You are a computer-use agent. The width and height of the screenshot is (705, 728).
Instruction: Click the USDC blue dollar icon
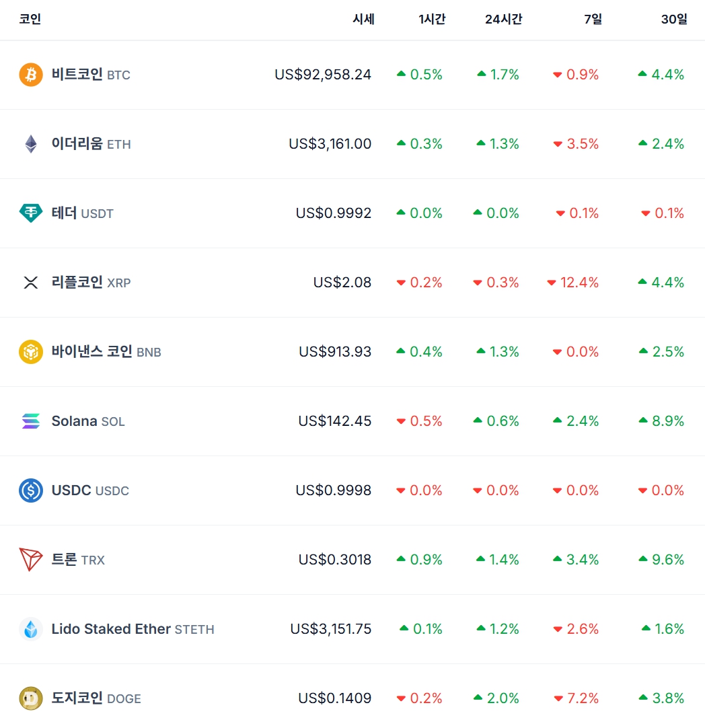click(31, 490)
